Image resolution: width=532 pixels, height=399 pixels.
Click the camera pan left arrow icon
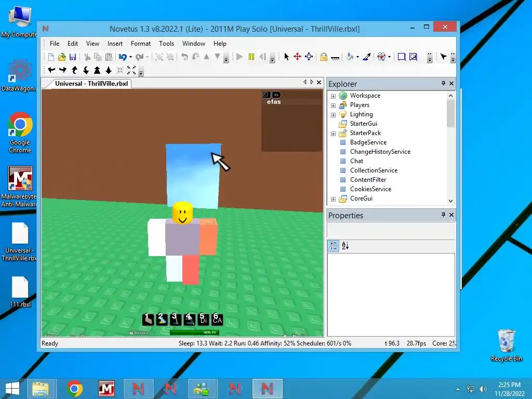(51, 70)
